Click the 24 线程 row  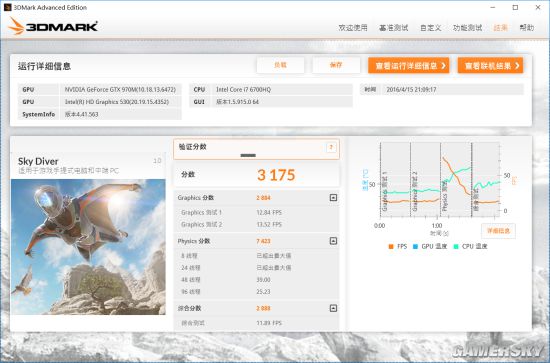256,268
